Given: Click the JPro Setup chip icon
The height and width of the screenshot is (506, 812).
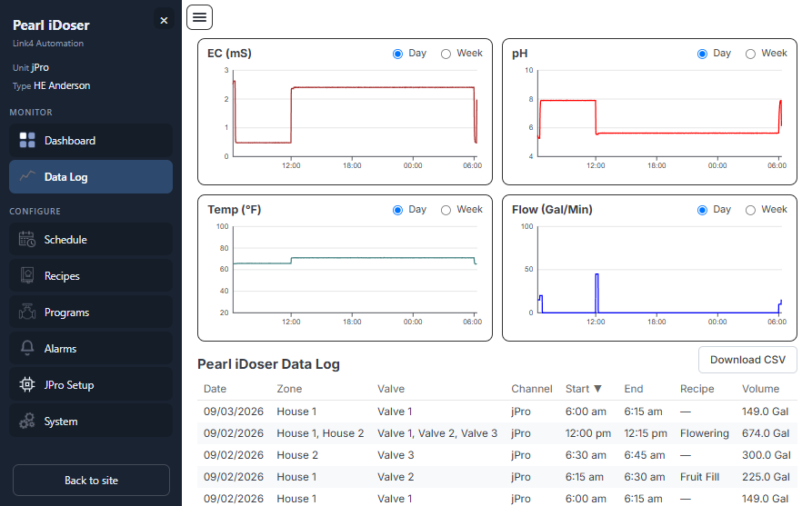Looking at the screenshot, I should (27, 384).
